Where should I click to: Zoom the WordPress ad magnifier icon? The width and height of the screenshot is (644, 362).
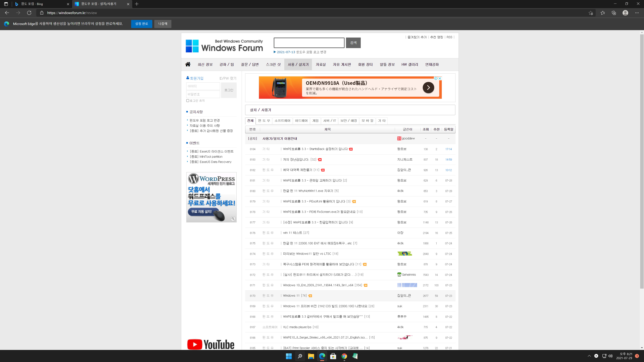233,219
